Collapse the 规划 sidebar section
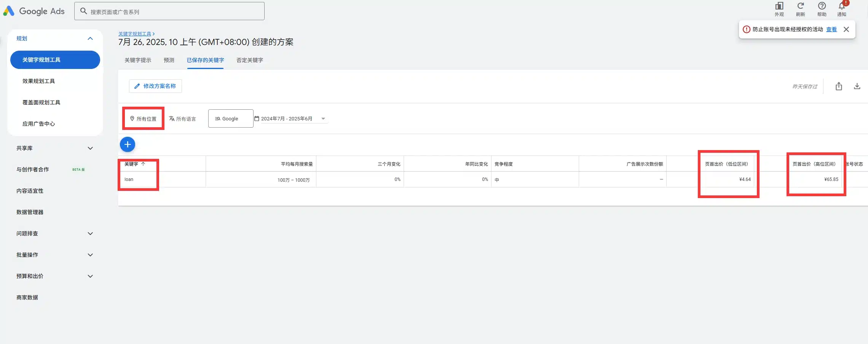Viewport: 868px width, 344px height. tap(90, 38)
